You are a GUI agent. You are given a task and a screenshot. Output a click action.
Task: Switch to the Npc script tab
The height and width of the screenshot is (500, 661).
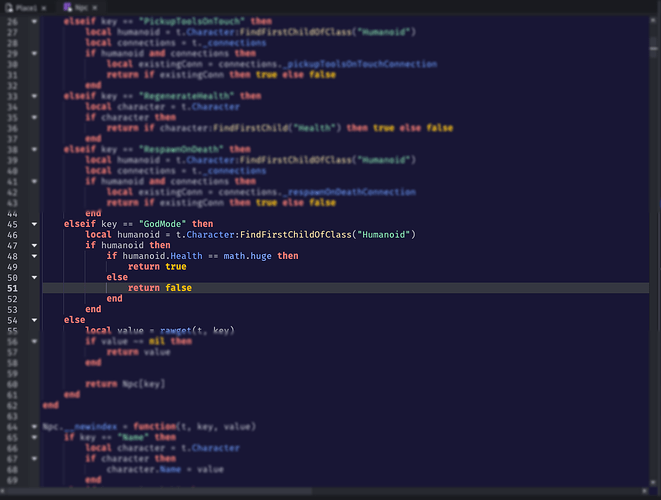81,8
